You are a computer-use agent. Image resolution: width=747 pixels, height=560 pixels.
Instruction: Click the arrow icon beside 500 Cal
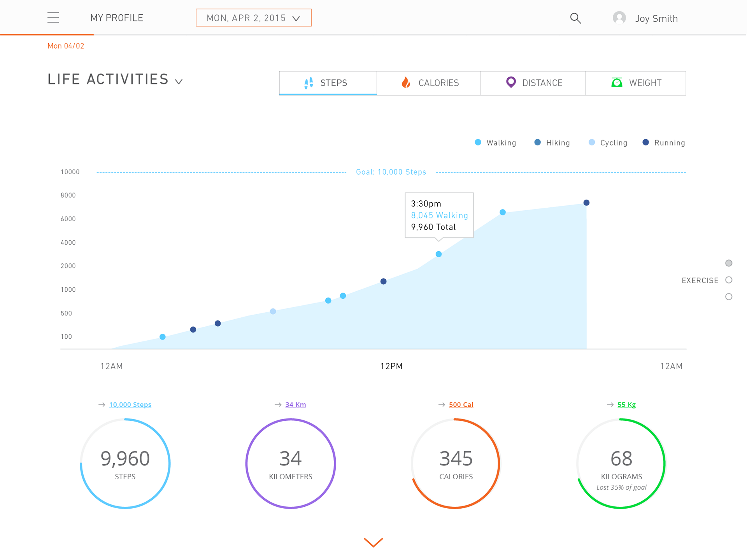[442, 405]
